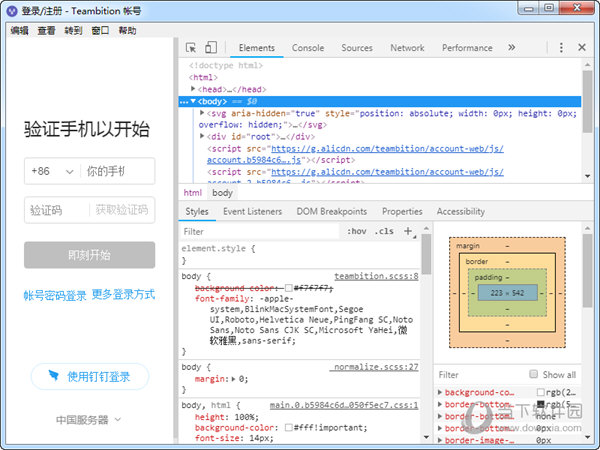
Task: Open the Performance tab
Action: [x=467, y=48]
